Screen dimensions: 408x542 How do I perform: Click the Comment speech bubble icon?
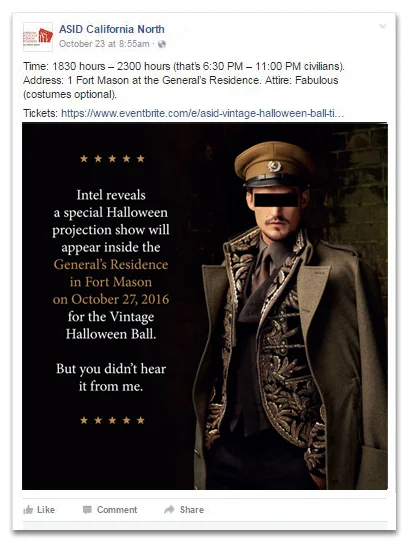point(87,510)
